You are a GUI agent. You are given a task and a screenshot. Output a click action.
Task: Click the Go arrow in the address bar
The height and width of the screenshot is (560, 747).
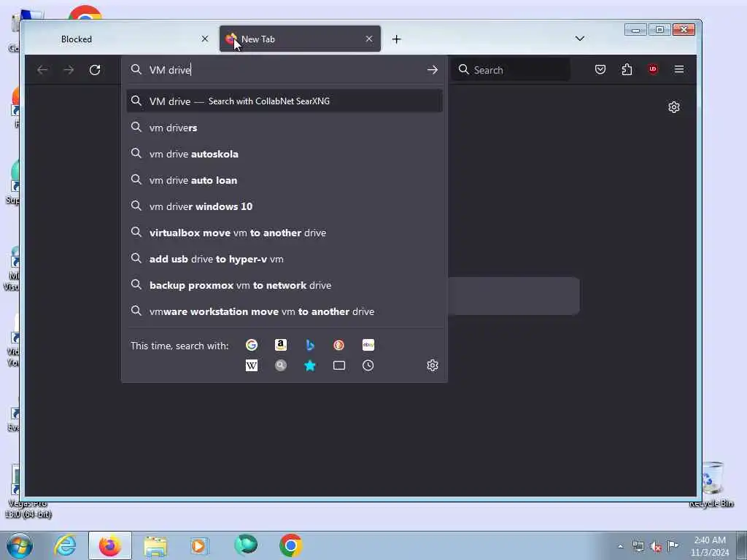tap(432, 70)
